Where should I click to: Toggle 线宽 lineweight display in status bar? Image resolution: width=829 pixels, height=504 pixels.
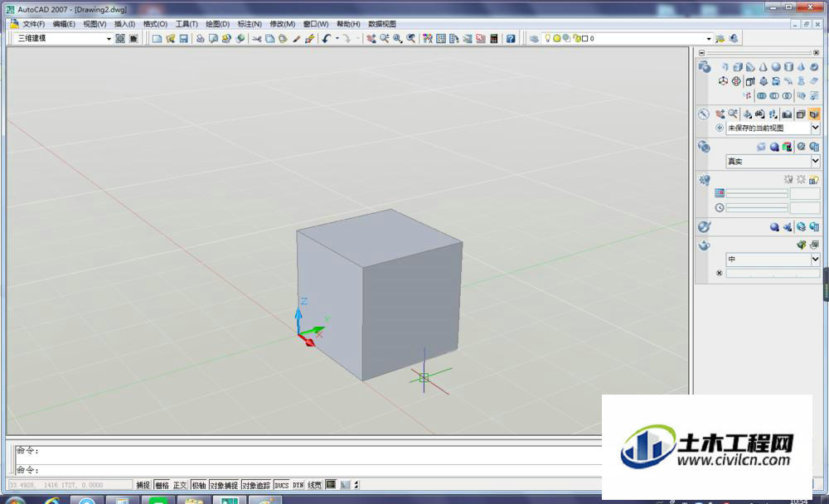click(314, 485)
